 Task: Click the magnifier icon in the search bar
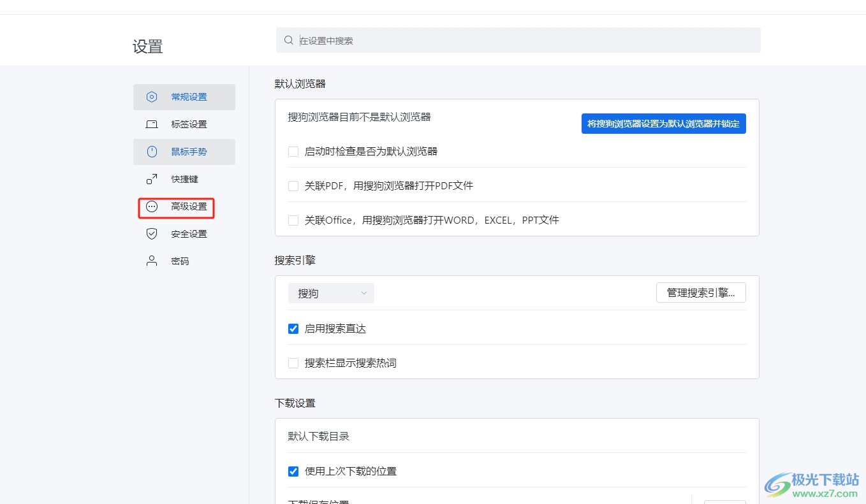(x=289, y=40)
